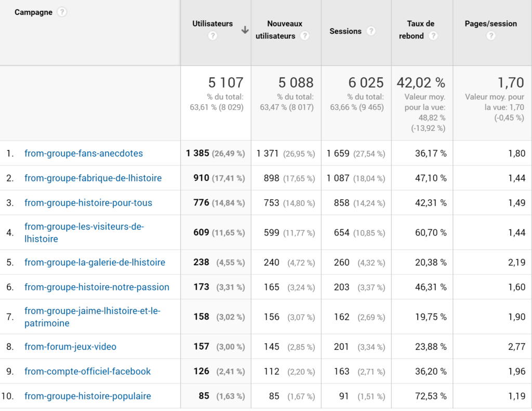Image resolution: width=532 pixels, height=411 pixels.
Task: Select new users value 1 371
Action: coord(268,154)
